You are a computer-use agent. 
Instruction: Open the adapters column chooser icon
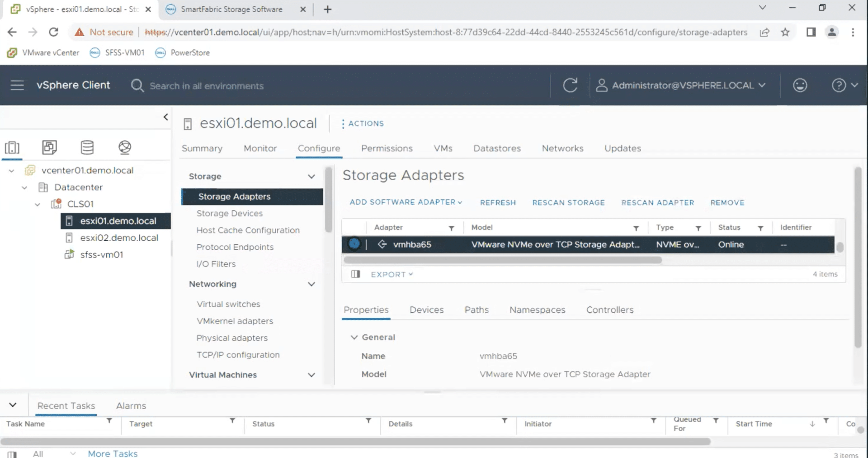(355, 274)
